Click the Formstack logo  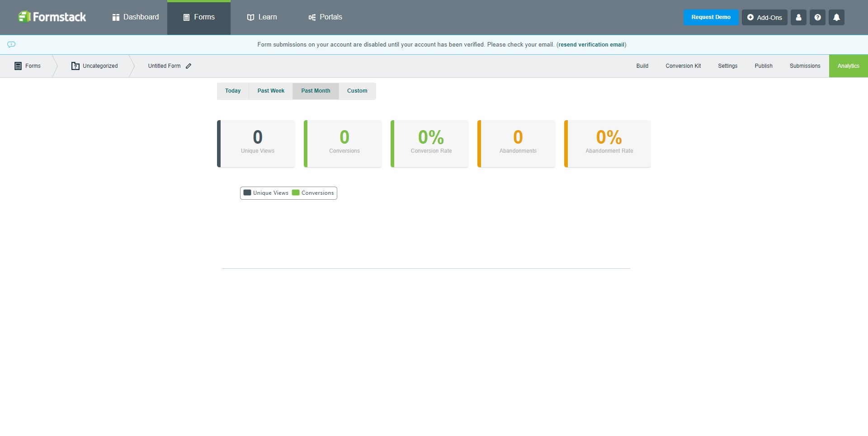tap(52, 17)
